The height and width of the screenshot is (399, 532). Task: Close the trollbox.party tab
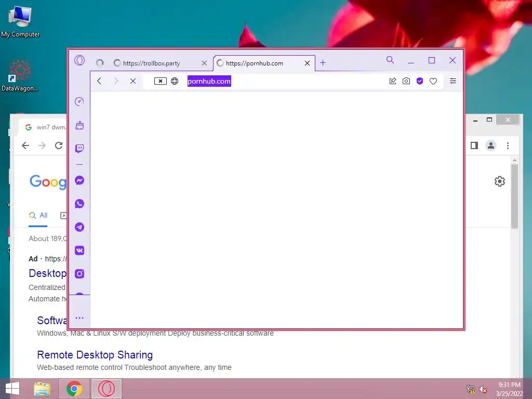[204, 63]
